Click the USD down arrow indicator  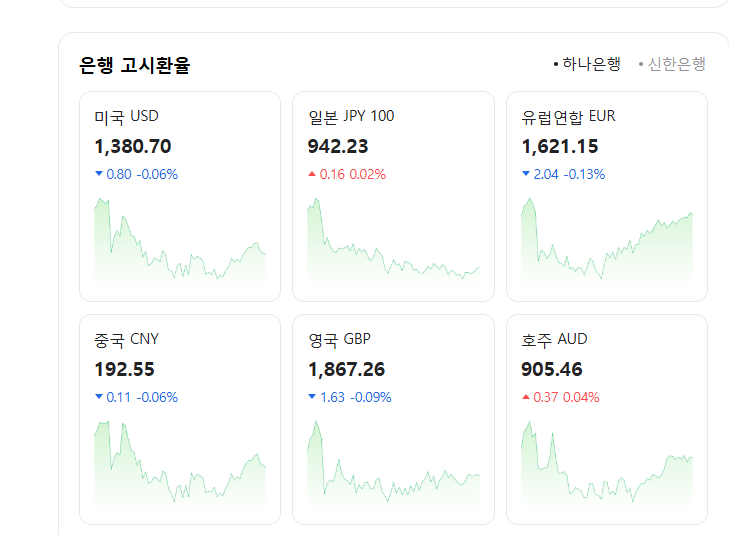(x=98, y=174)
